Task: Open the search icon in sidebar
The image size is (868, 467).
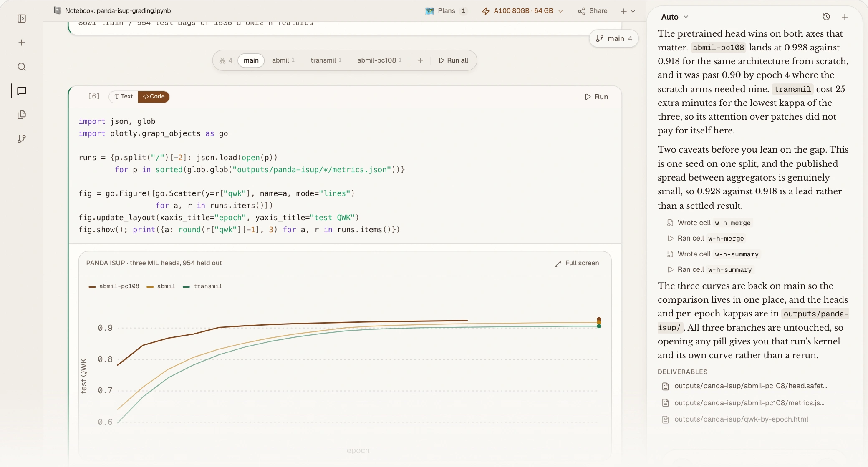Action: 22,67
